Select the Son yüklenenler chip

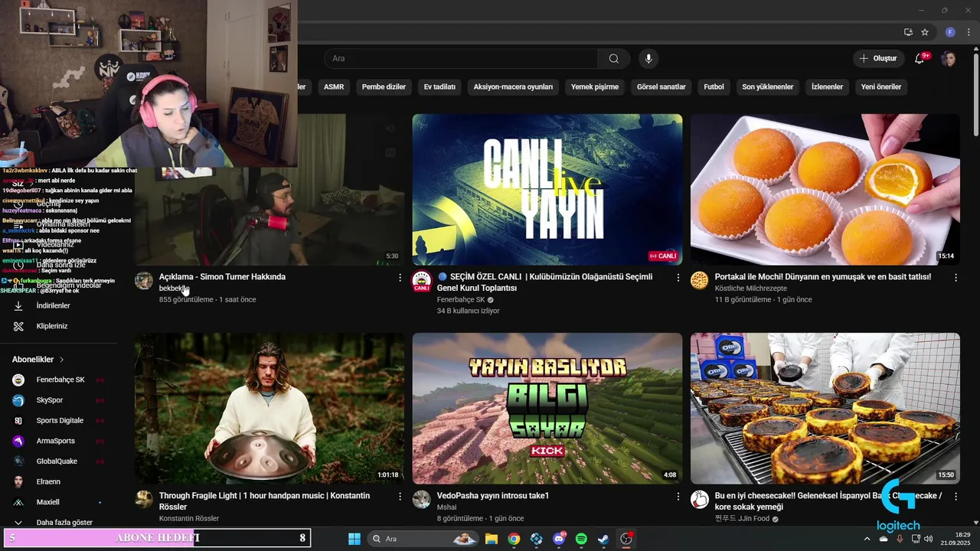tap(768, 86)
